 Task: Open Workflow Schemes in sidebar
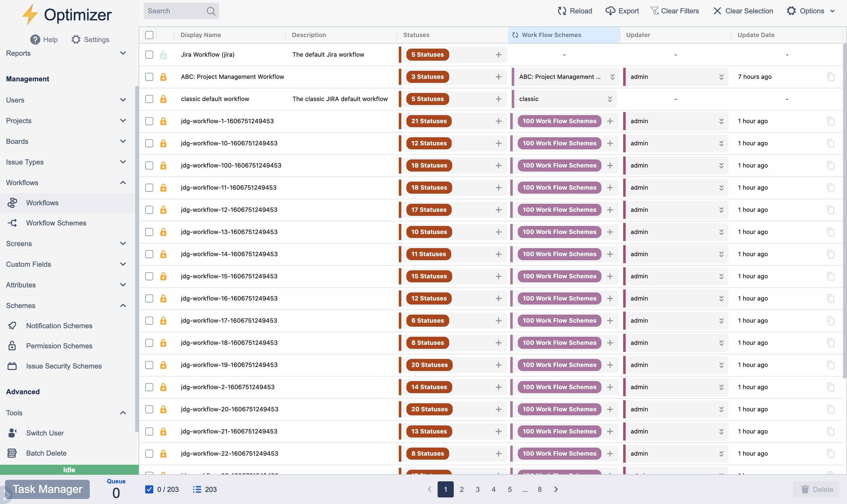(56, 223)
